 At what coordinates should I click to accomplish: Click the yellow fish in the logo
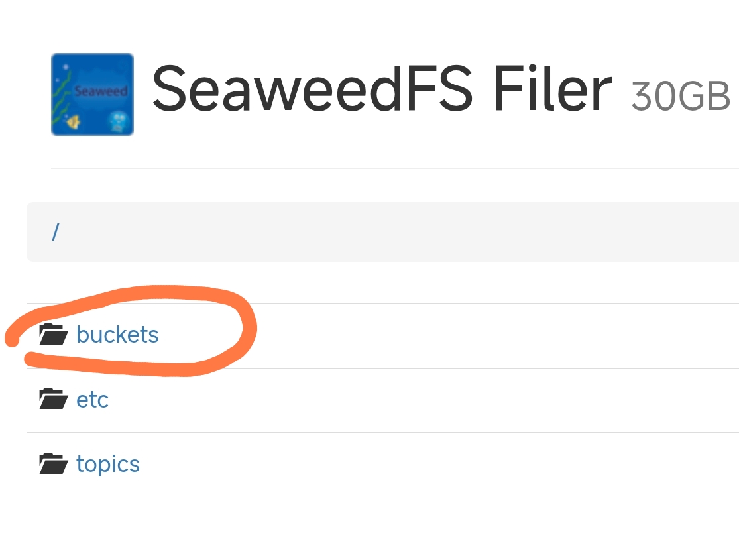pos(74,121)
